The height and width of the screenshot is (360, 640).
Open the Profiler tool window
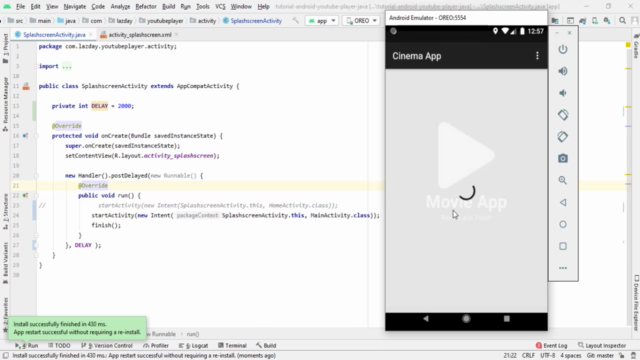tap(156, 345)
